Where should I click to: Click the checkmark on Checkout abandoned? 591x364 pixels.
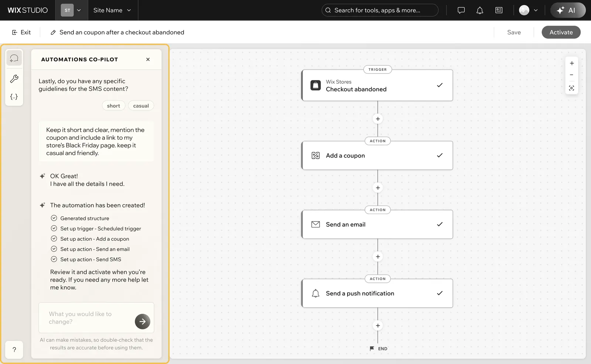pyautogui.click(x=440, y=85)
